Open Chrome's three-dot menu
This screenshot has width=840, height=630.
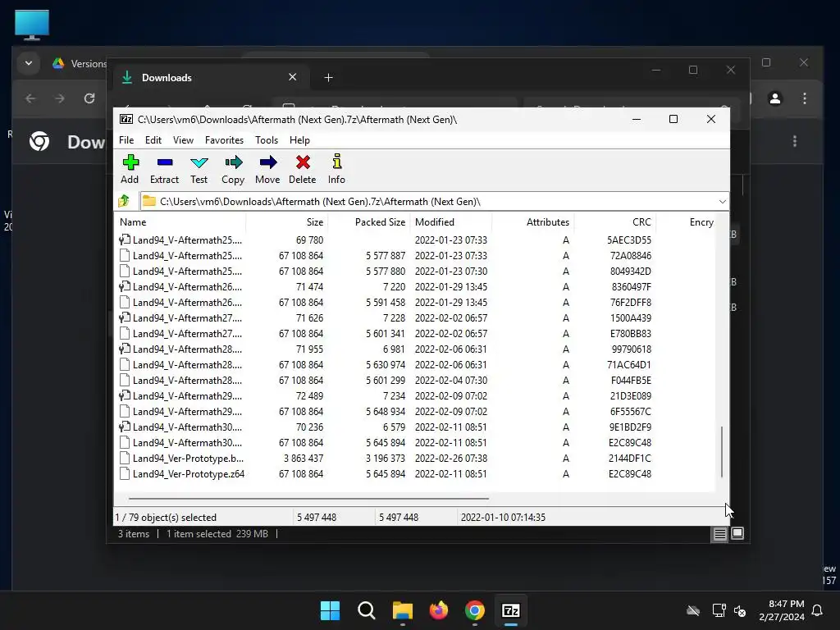(805, 98)
